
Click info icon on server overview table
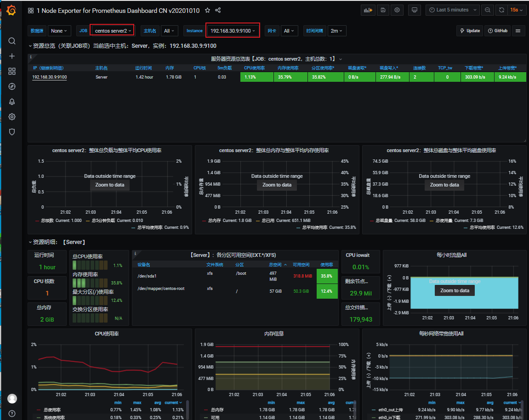click(31, 57)
